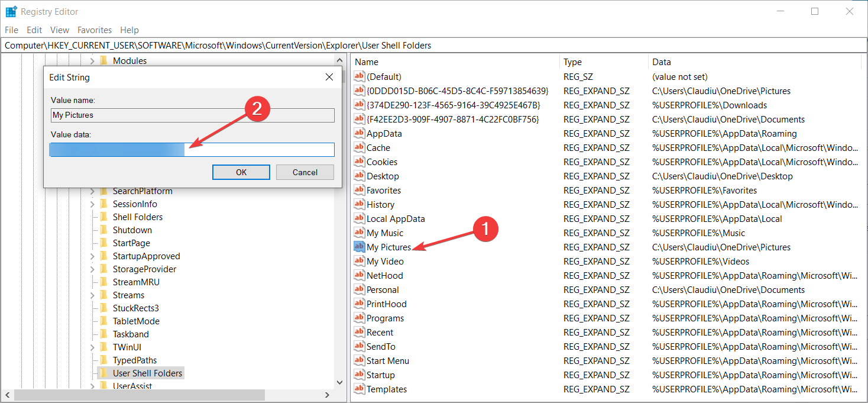Expand the StorageProvider tree node
This screenshot has width=868, height=403.
92,269
